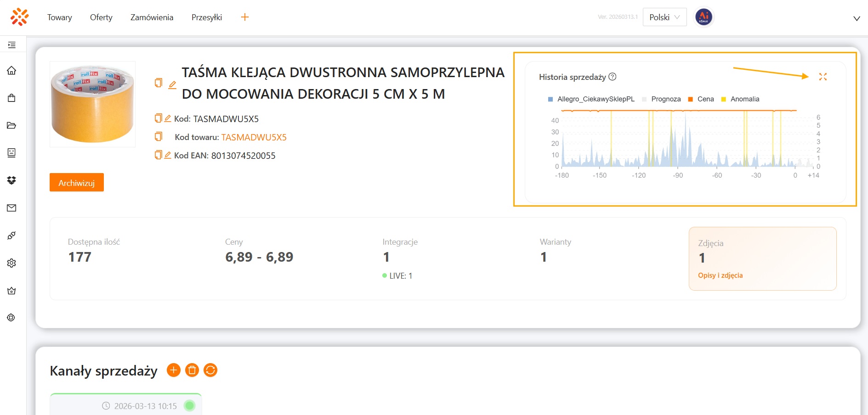The width and height of the screenshot is (868, 415).
Task: Open the Opisy i zdjęcia link
Action: point(720,275)
